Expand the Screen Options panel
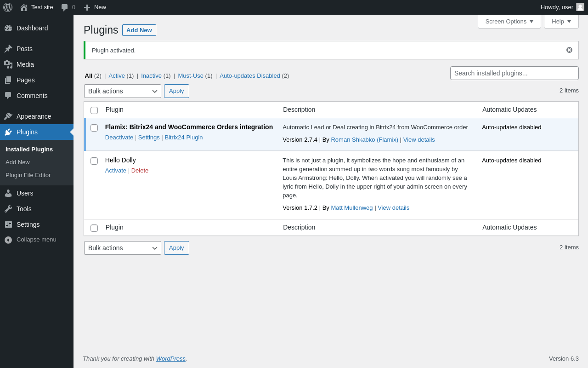This screenshot has width=588, height=368. point(509,21)
